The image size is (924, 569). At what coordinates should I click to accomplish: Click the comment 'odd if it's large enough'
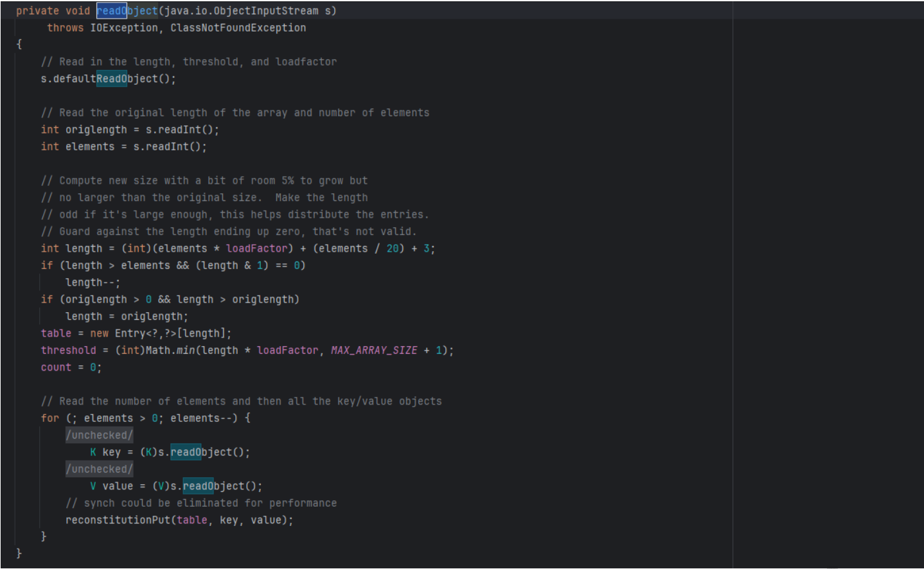coord(235,214)
